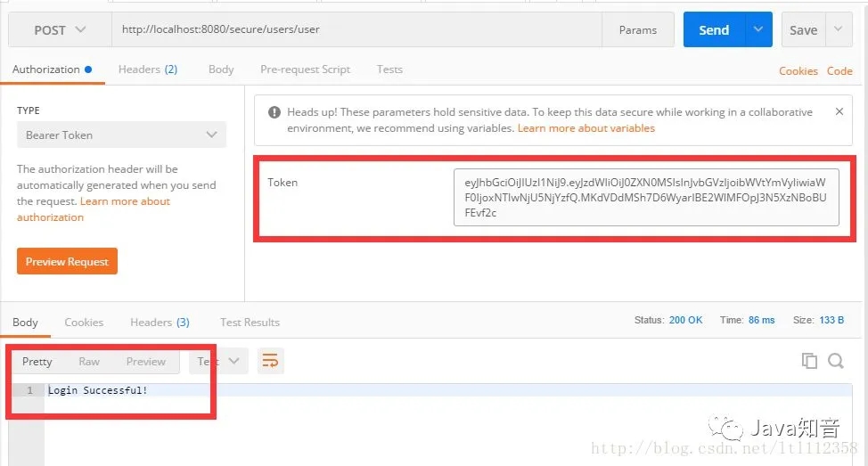The height and width of the screenshot is (466, 868).
Task: Toggle line wrap icon in response
Action: click(271, 361)
